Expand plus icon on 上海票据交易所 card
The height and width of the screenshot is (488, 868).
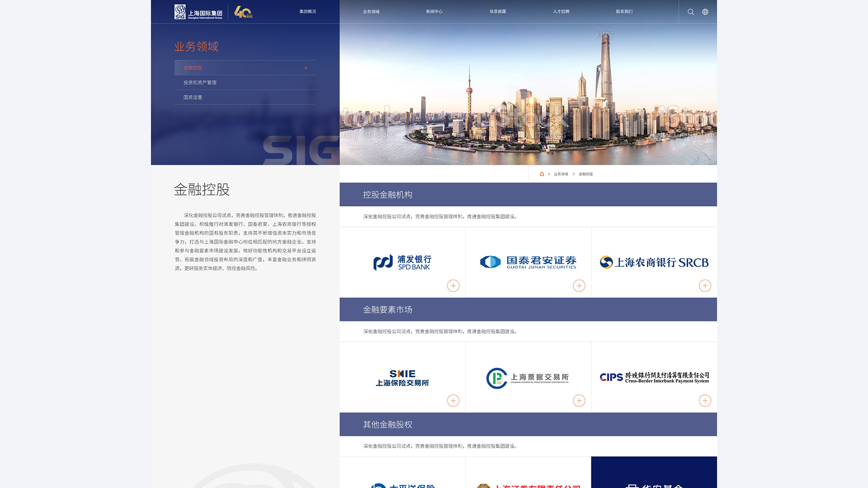579,401
